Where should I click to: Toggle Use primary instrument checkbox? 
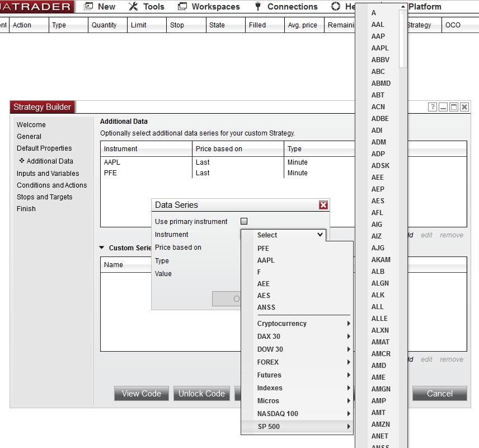[244, 221]
